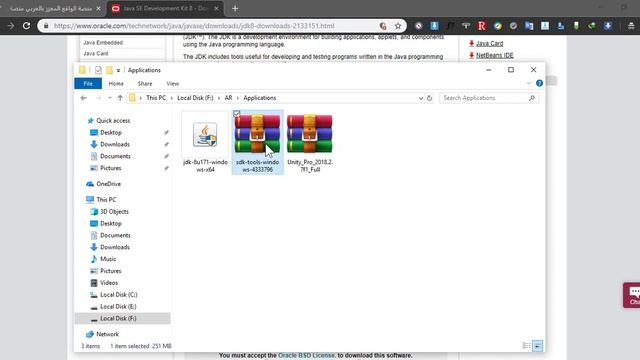Image resolution: width=640 pixels, height=360 pixels.
Task: Close the Java SE Development Kit tab
Action: (x=216, y=8)
